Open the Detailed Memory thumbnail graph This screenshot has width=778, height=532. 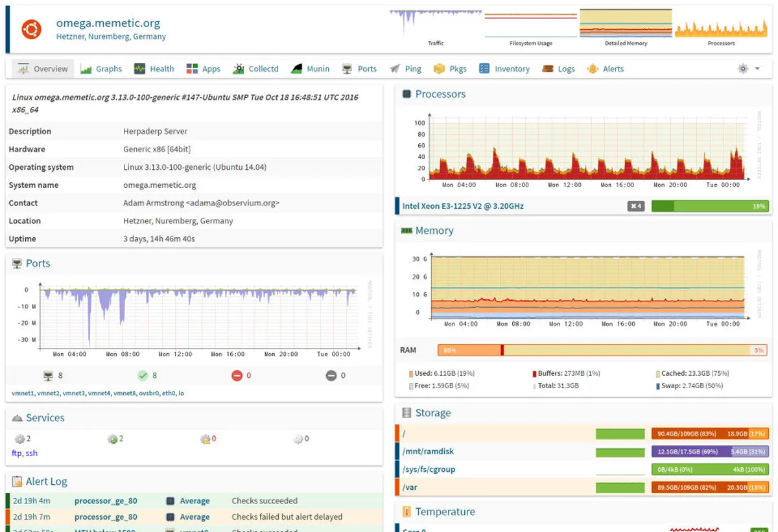tap(625, 23)
